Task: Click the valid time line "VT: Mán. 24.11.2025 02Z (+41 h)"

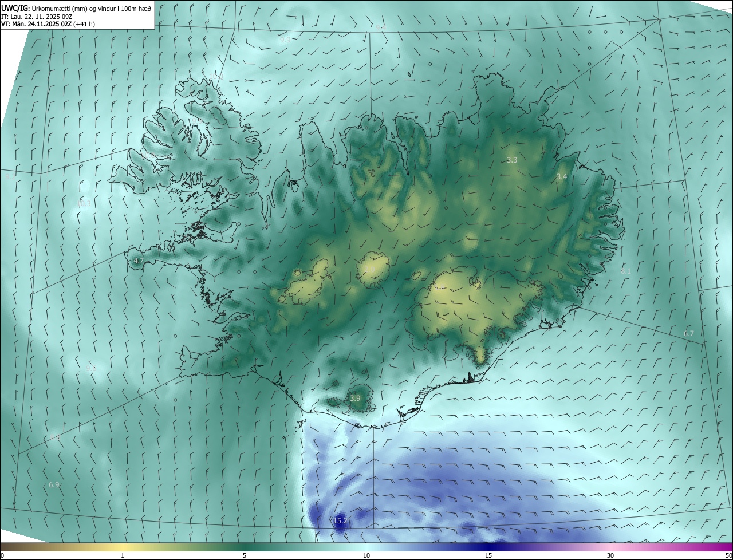Action: (x=48, y=24)
